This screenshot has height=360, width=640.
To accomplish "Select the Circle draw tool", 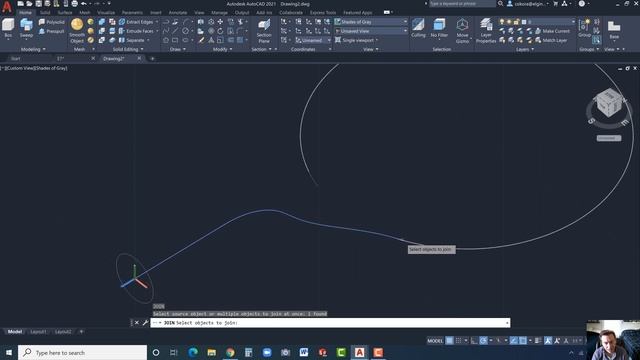I will pyautogui.click(x=186, y=31).
